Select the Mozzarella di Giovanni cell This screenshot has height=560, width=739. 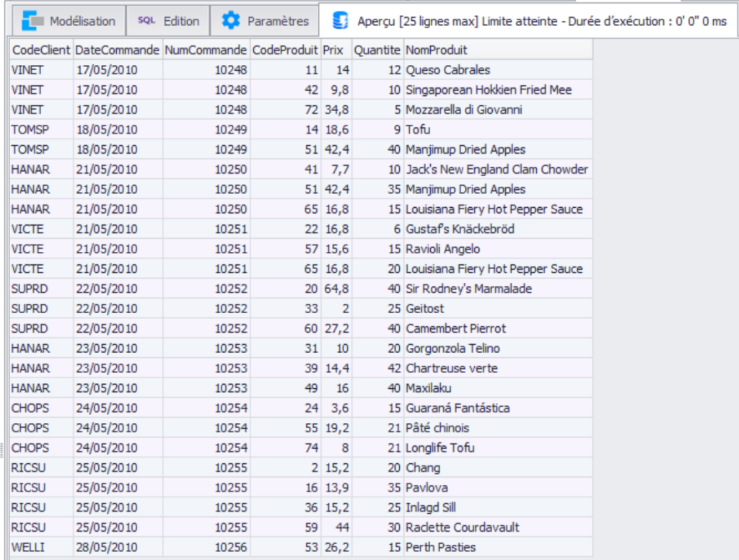tap(498, 110)
